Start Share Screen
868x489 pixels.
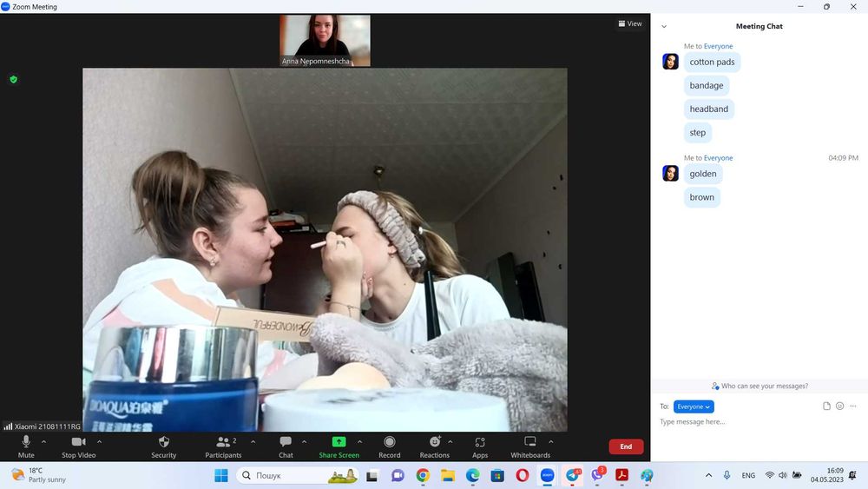coord(339,446)
